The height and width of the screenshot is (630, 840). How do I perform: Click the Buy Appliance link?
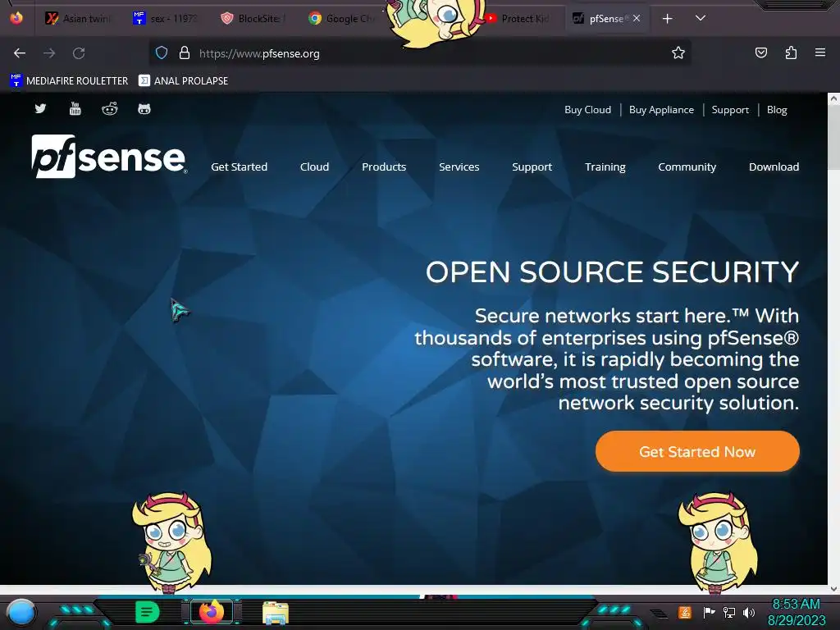[661, 110]
